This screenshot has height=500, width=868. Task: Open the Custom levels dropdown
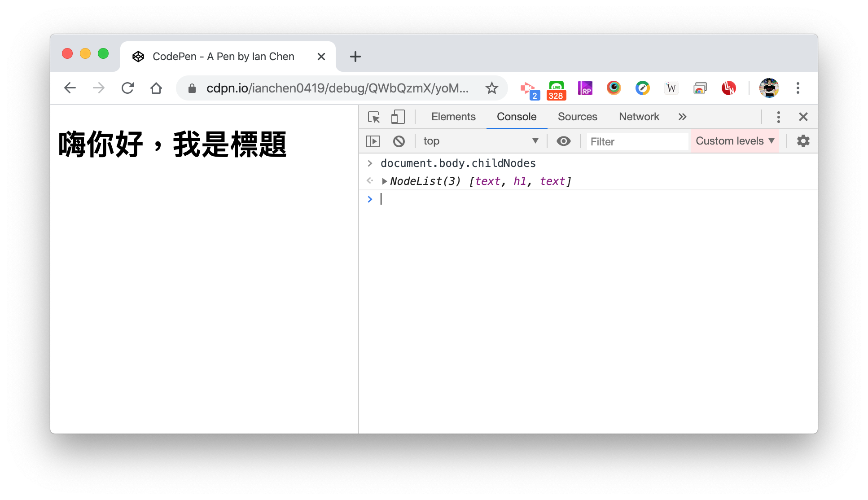click(735, 141)
